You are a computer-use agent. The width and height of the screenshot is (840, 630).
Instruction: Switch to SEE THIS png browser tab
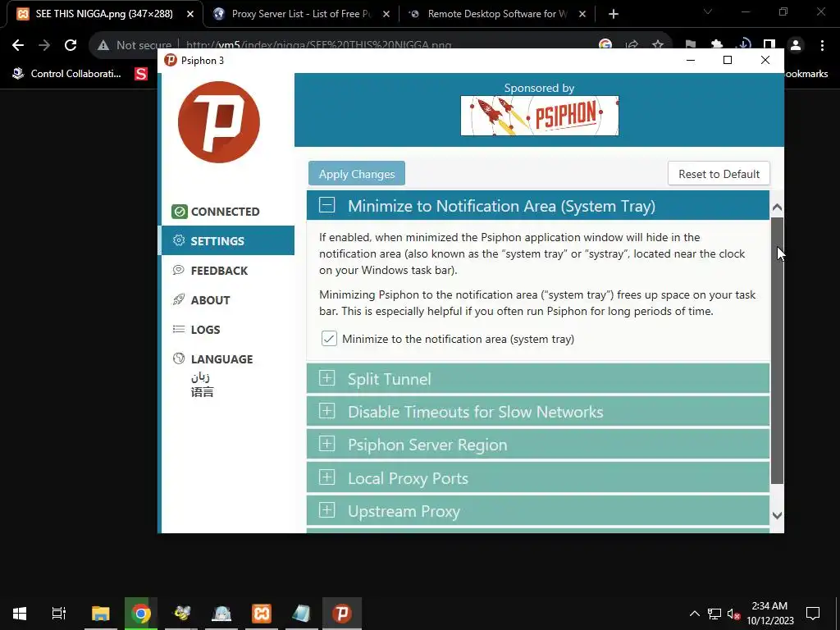click(x=104, y=14)
